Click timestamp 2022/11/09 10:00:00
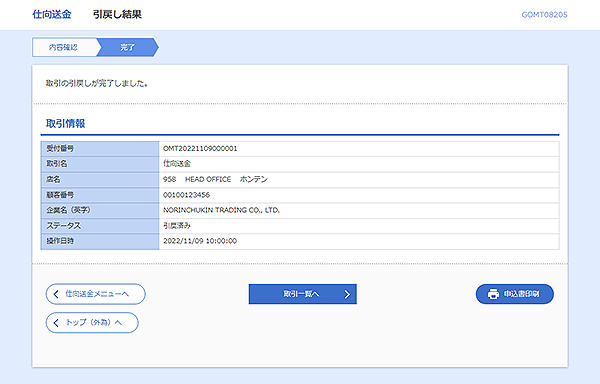This screenshot has width=600, height=384. click(x=200, y=241)
